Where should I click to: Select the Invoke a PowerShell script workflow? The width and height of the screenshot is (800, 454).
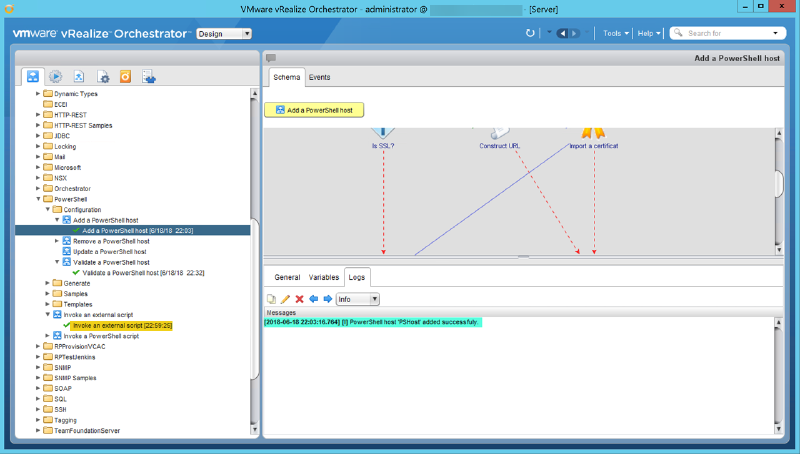101,336
